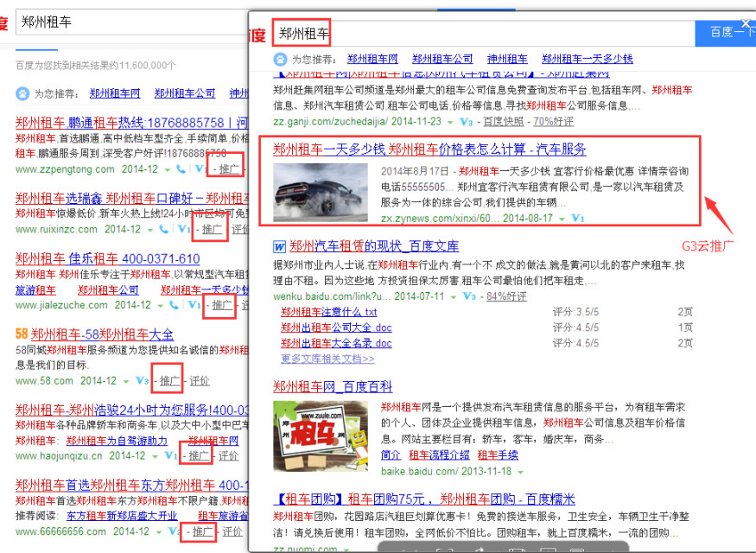Click 84%好评 rating link
The image size is (756, 553).
coord(506,296)
